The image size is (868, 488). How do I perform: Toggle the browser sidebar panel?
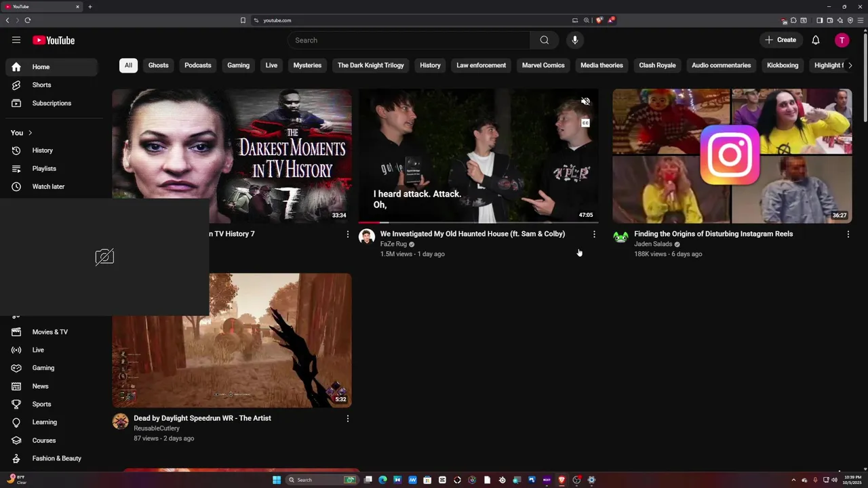(819, 20)
